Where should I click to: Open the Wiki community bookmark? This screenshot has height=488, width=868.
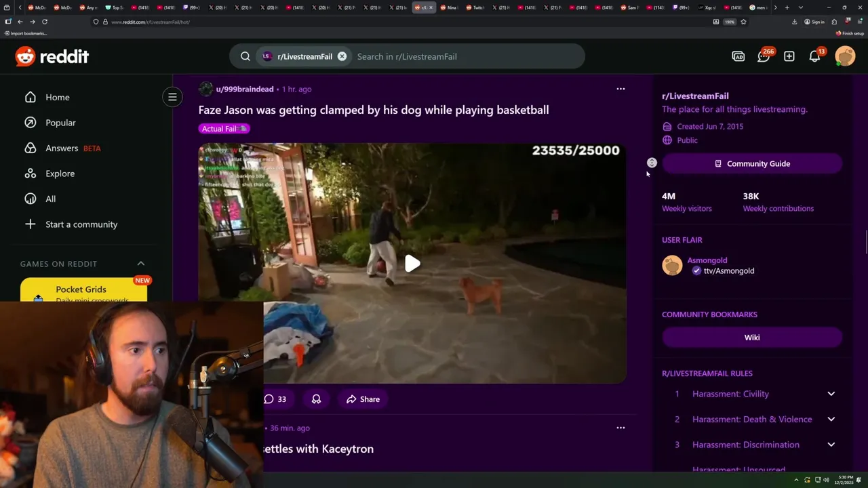[752, 338]
